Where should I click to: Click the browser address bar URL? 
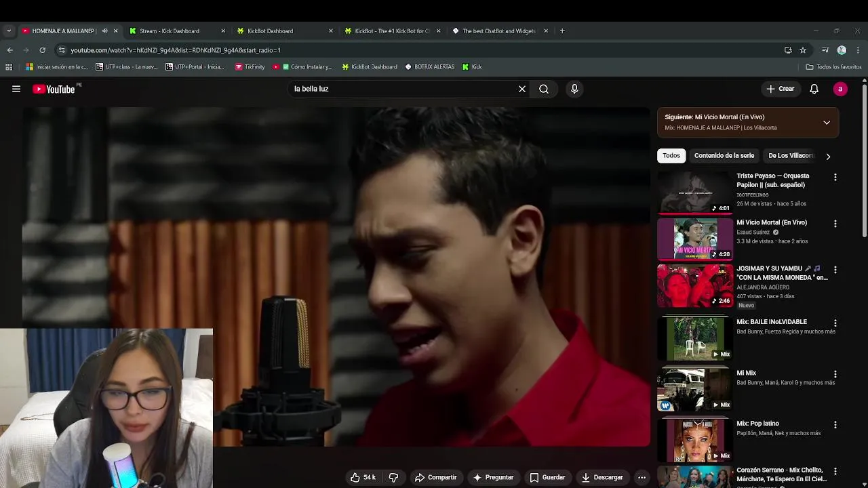(x=176, y=50)
